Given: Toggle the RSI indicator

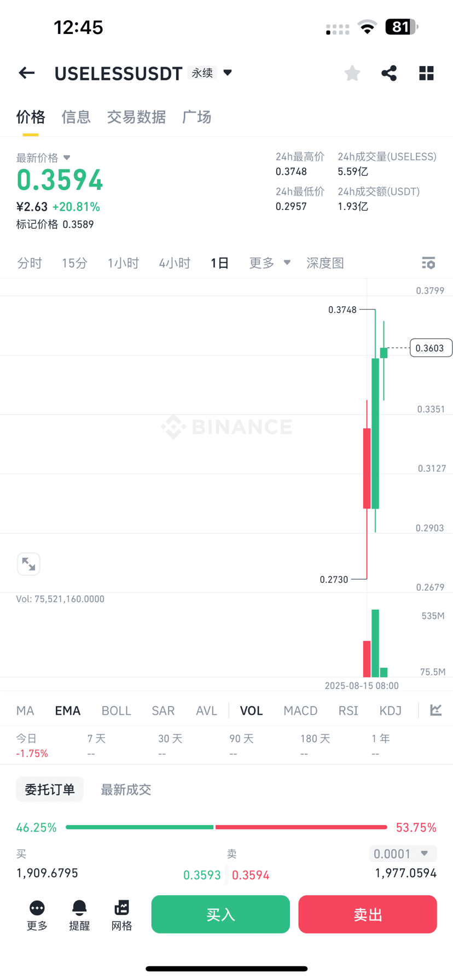Looking at the screenshot, I should point(348,710).
